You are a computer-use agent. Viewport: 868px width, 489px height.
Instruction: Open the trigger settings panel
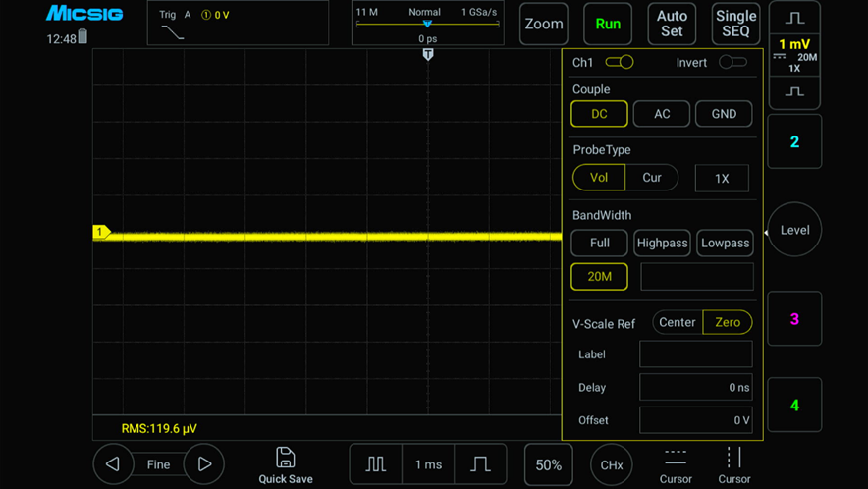point(238,24)
